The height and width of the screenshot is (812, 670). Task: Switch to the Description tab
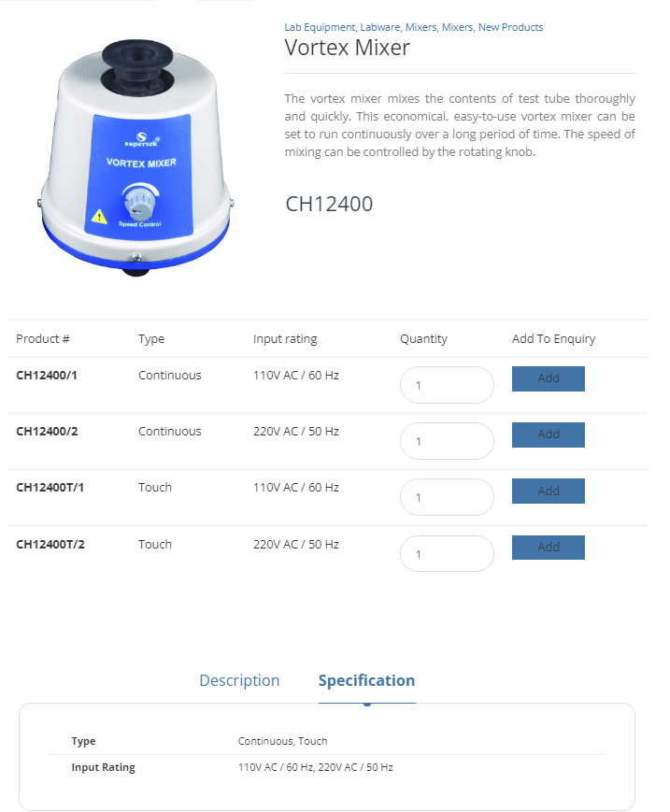coord(239,680)
